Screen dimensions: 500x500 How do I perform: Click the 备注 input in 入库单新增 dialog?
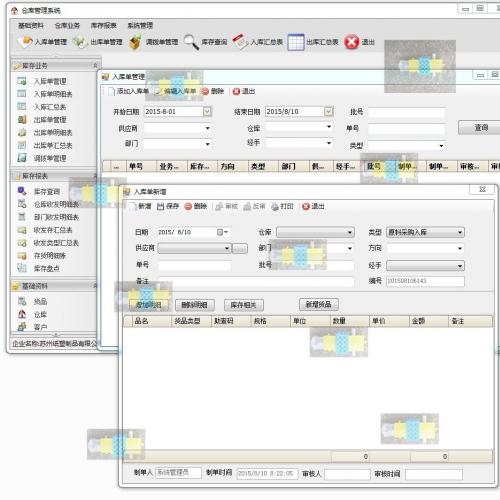(x=256, y=282)
